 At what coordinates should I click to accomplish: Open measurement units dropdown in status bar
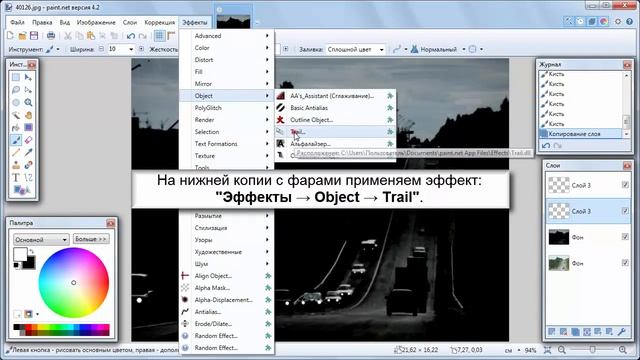512,350
